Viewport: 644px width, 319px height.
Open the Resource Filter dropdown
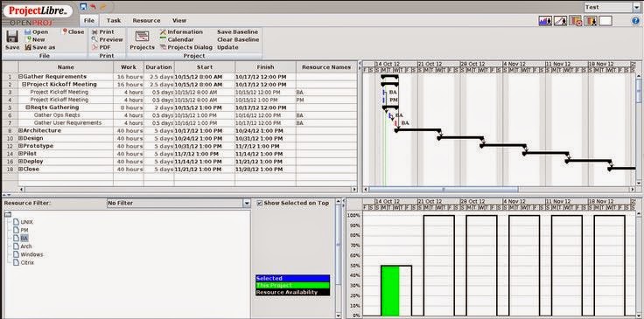(247, 203)
